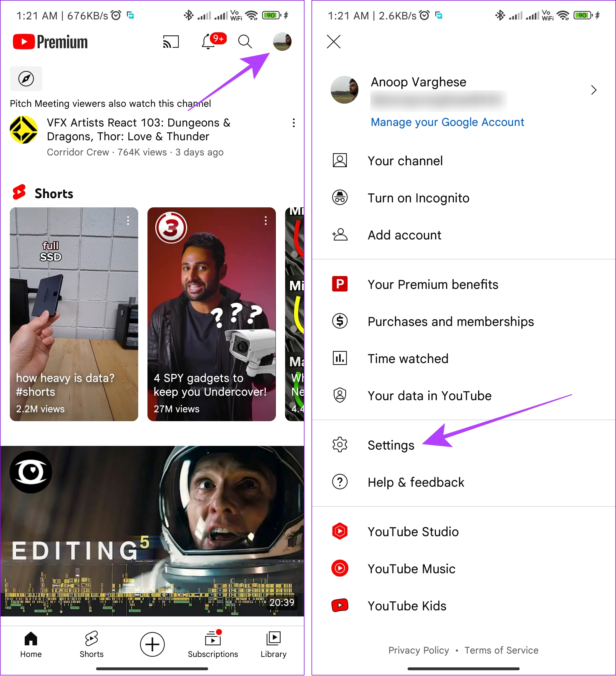Open Your Premium benefits

point(463,284)
